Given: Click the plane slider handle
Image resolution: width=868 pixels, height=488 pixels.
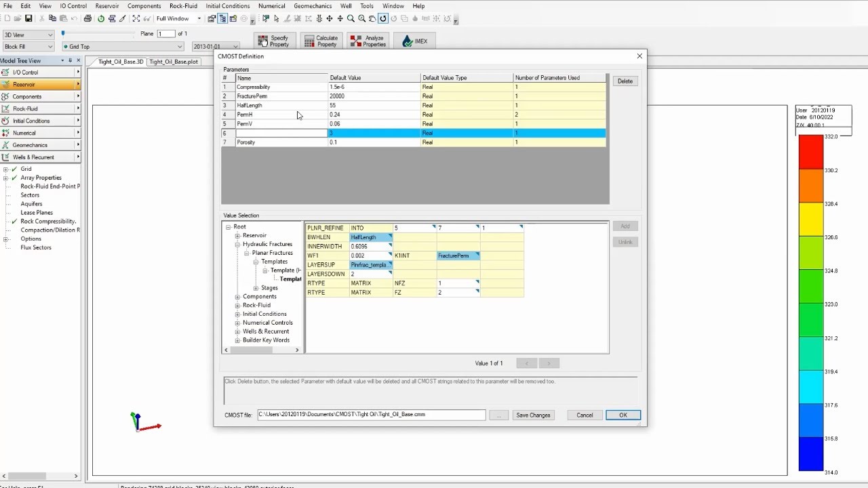Looking at the screenshot, I should click(x=63, y=33).
